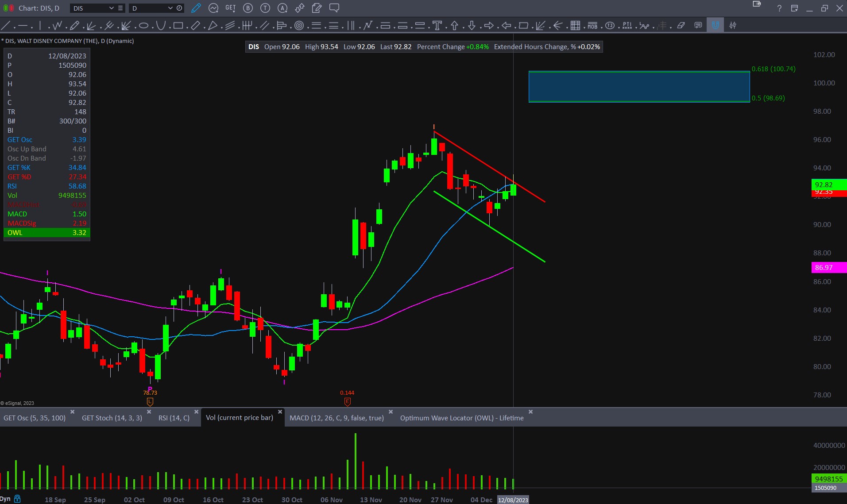The height and width of the screenshot is (504, 847).
Task: Select the up arrow drawing tool
Action: [x=454, y=26]
